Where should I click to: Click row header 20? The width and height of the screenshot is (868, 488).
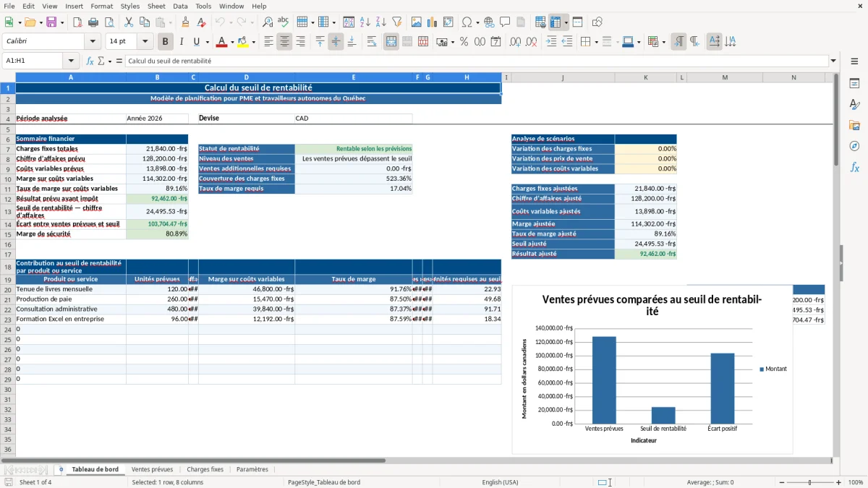tap(7, 289)
